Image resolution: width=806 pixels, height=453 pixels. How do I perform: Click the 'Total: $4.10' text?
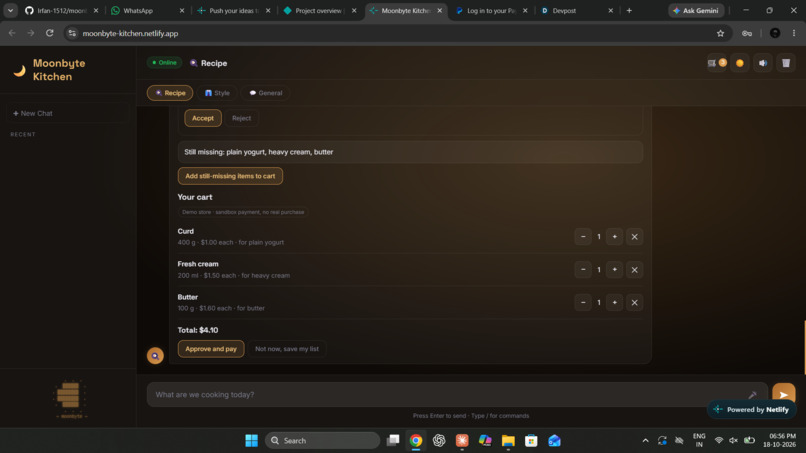click(x=198, y=330)
